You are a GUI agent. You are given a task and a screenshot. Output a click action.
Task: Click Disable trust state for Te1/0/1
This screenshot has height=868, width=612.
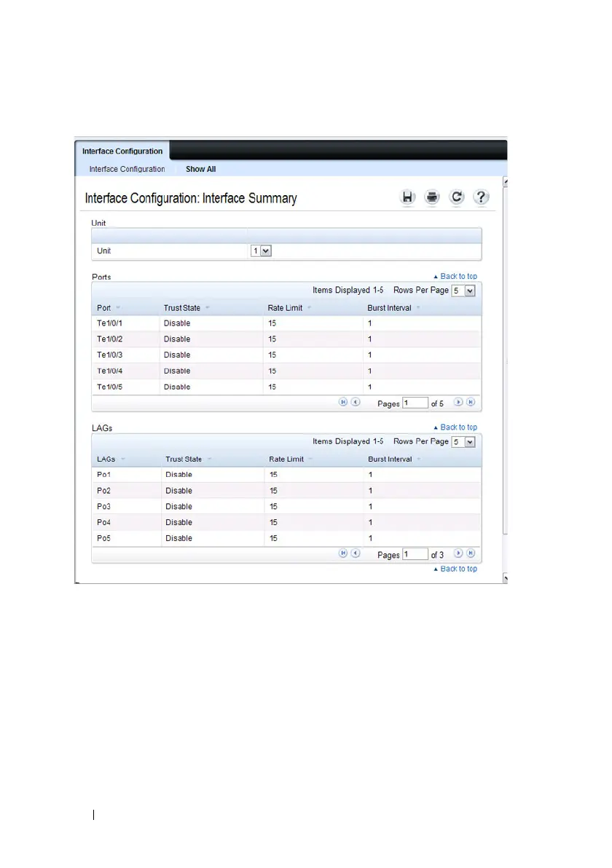[177, 323]
